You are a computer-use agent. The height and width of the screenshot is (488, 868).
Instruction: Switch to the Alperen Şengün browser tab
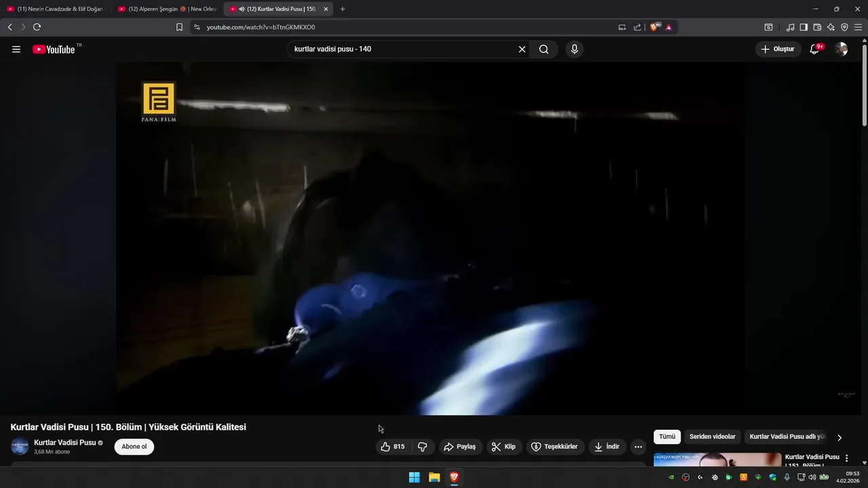pos(167,9)
